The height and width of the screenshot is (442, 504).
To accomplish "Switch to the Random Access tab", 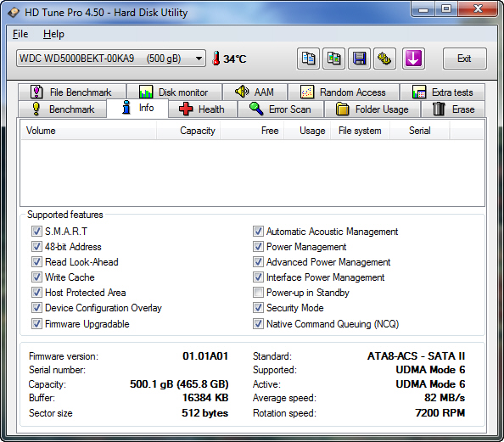I will tap(344, 92).
